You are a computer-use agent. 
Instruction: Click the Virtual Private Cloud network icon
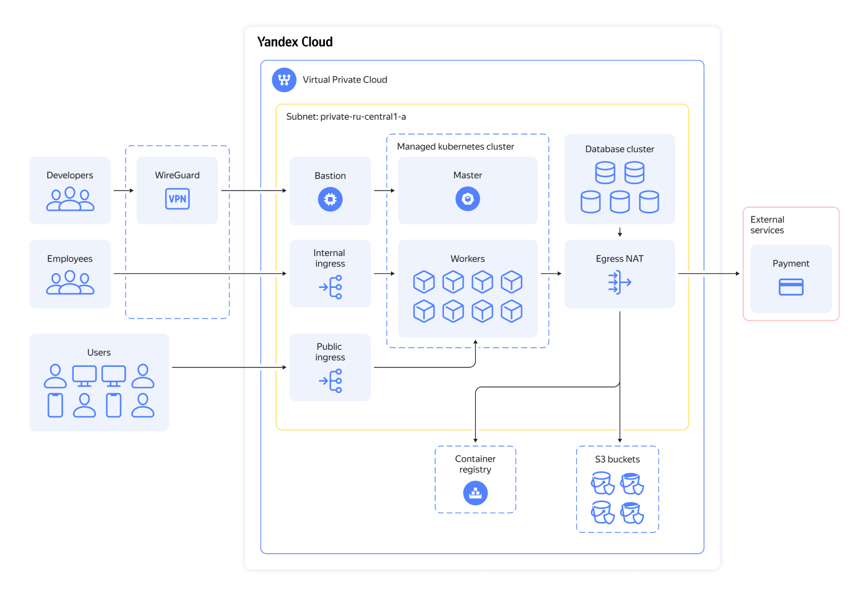(284, 80)
